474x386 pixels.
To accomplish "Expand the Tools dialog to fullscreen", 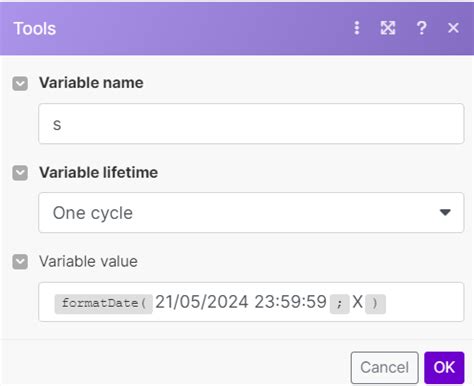I will pos(388,28).
